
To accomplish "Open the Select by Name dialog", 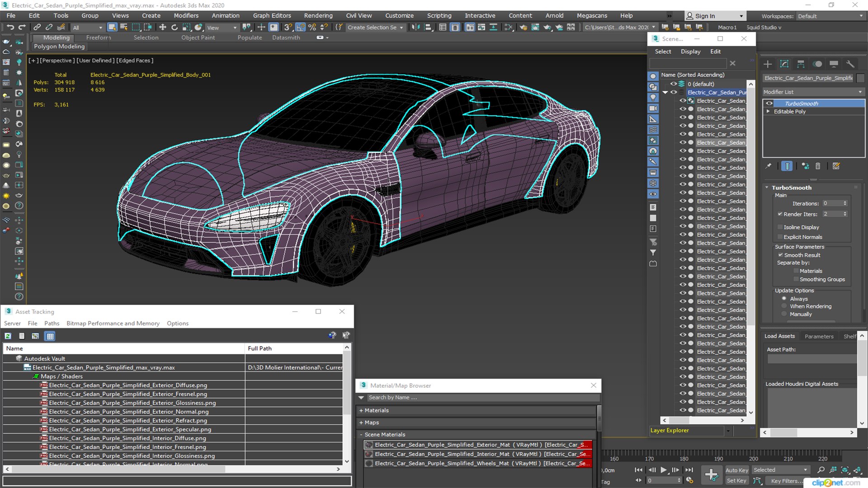I will coord(124,28).
